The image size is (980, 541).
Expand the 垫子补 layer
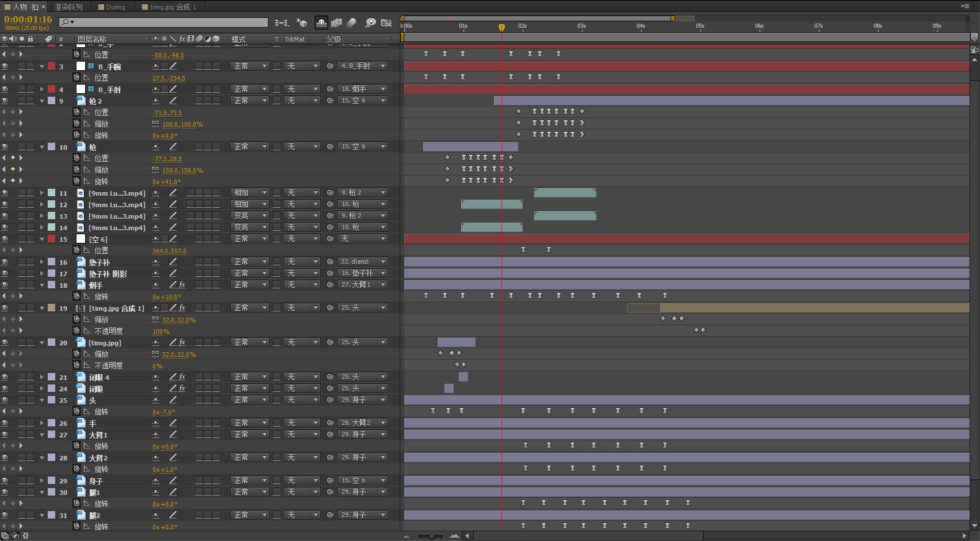pyautogui.click(x=42, y=262)
